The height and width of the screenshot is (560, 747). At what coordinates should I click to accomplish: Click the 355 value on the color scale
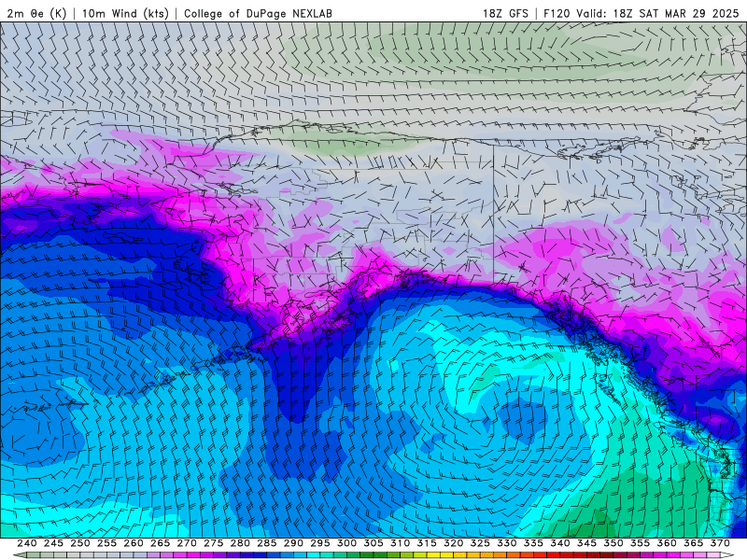coord(641,543)
